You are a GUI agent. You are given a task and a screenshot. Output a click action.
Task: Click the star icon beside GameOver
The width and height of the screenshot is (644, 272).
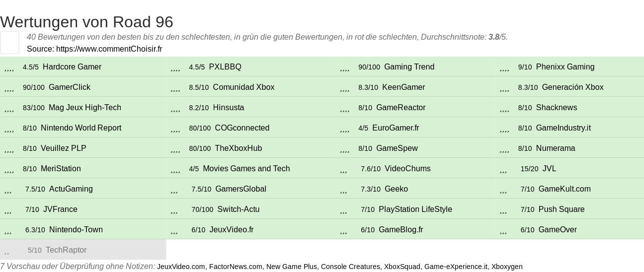(x=503, y=230)
